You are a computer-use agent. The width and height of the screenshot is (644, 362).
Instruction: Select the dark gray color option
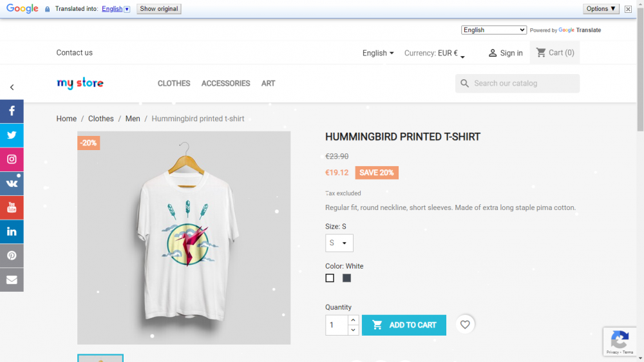pyautogui.click(x=346, y=278)
